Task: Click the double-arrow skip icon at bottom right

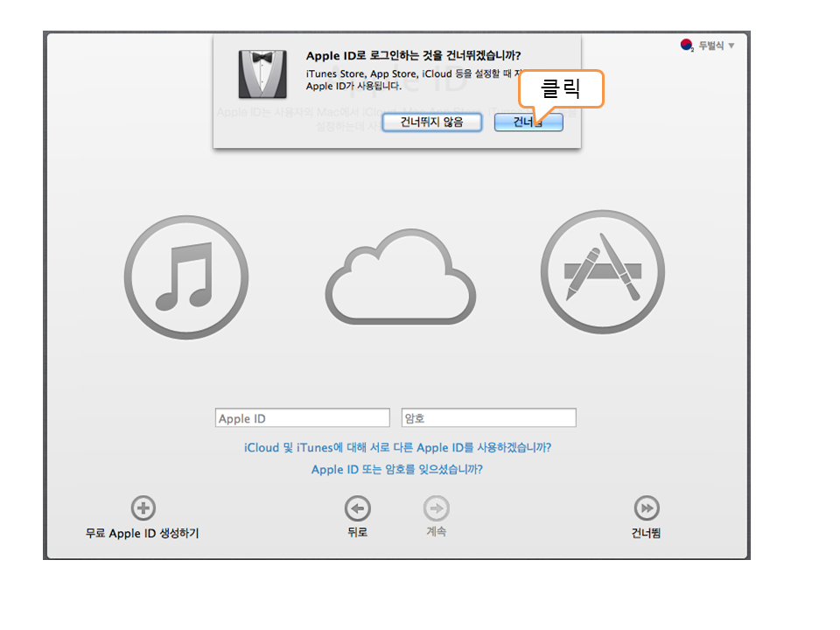Action: coord(647,507)
